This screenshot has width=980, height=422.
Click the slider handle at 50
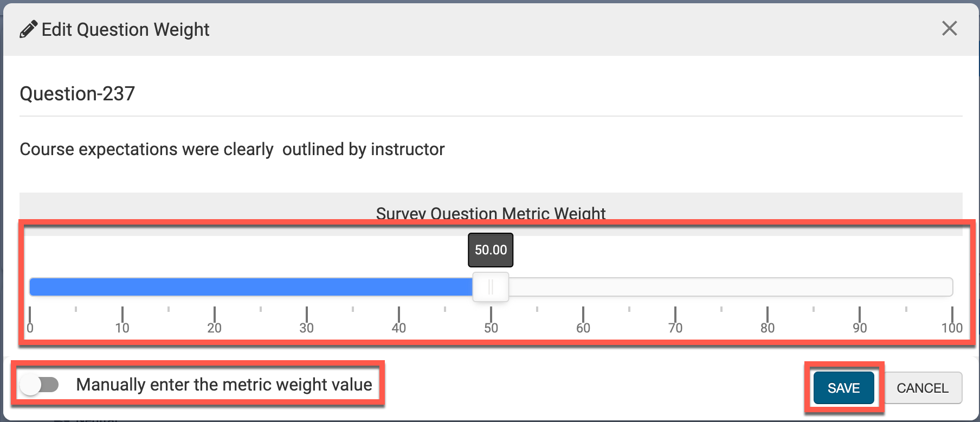pos(491,287)
